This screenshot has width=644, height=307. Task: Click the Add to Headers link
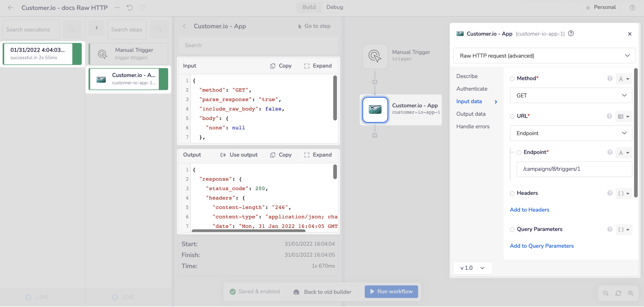tap(530, 210)
